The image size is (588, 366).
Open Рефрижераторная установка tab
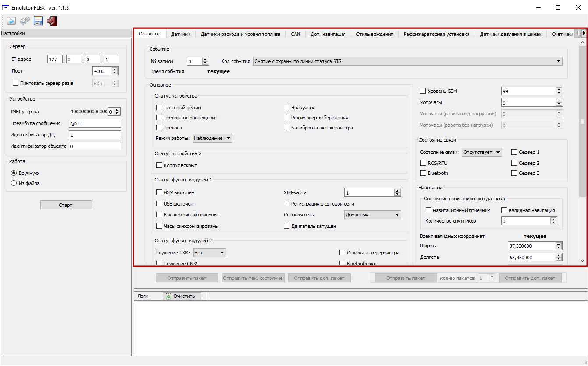click(x=437, y=34)
